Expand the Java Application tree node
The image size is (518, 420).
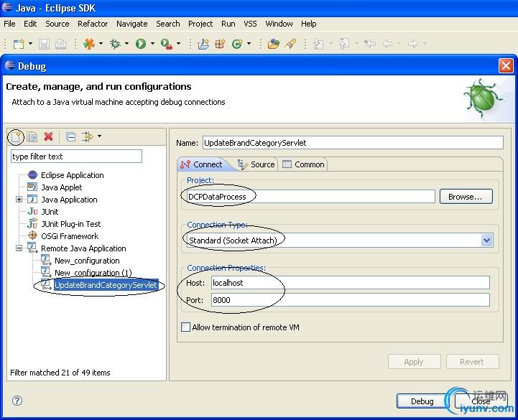[x=19, y=200]
